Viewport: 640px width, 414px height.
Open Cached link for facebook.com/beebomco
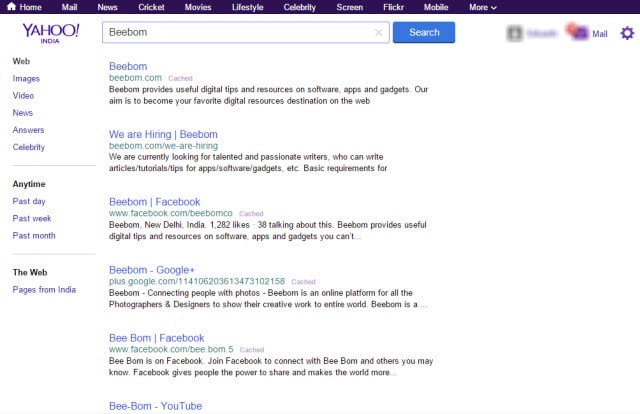(x=251, y=214)
